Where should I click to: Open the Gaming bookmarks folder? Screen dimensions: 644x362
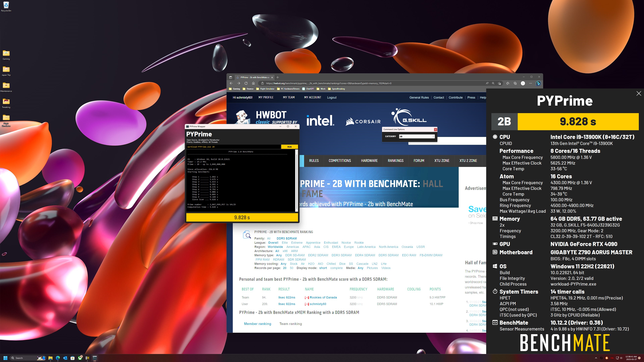tap(234, 89)
